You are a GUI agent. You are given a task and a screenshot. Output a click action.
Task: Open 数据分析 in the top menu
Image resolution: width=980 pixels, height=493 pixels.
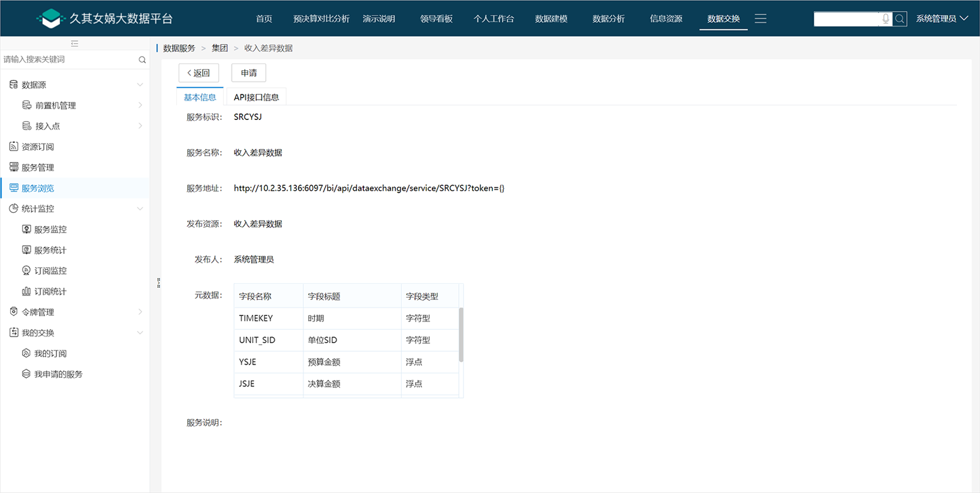coord(608,19)
